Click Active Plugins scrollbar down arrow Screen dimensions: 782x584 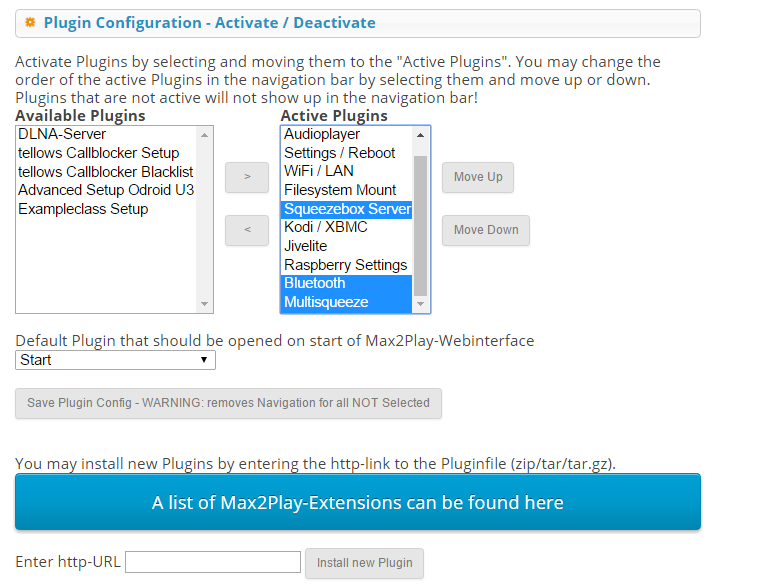pos(420,304)
